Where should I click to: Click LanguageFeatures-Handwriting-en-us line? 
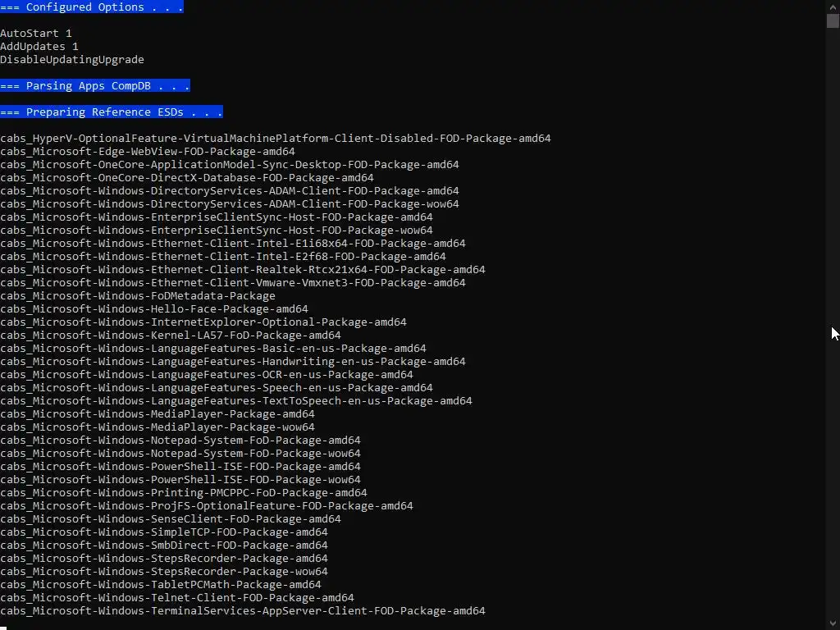[233, 362]
